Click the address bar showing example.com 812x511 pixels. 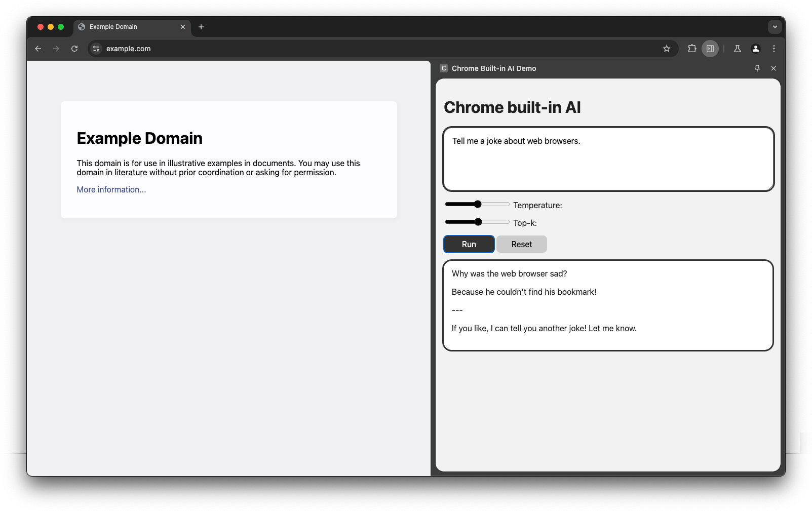coord(382,49)
